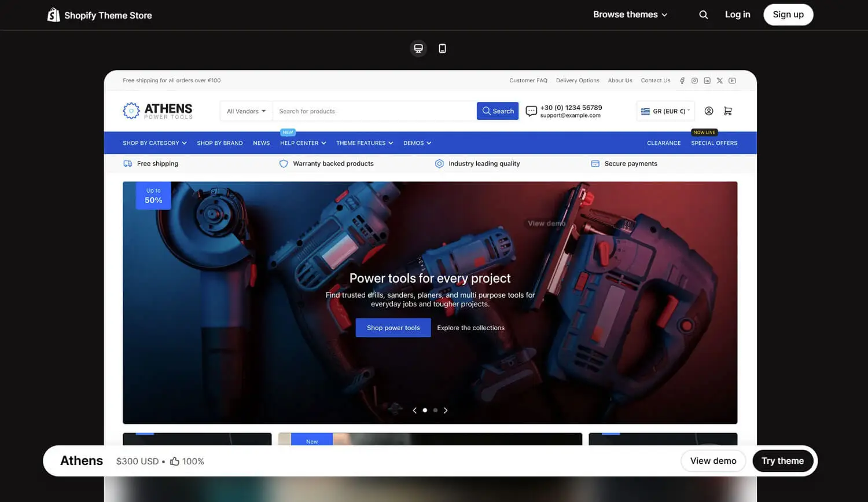The width and height of the screenshot is (868, 502).
Task: Click the search magnifier in top bar
Action: point(703,15)
